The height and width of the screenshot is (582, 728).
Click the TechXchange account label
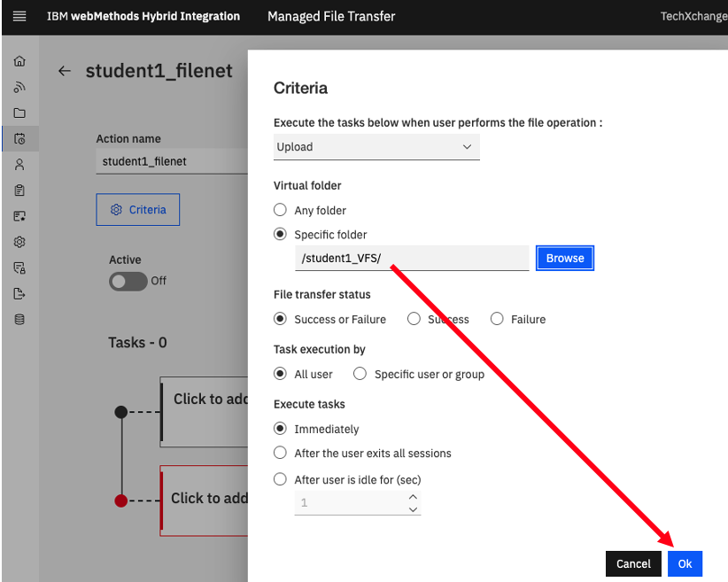pyautogui.click(x=693, y=16)
